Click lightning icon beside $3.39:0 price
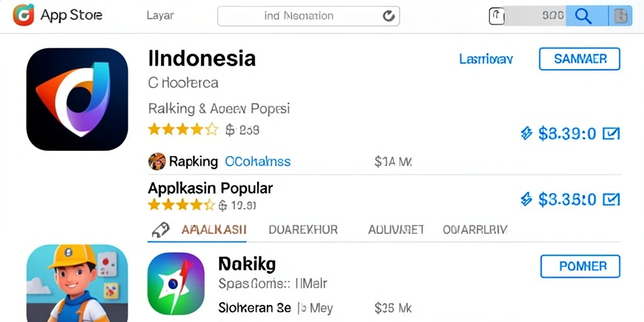Screen dimensions: 644x322 tap(526, 133)
